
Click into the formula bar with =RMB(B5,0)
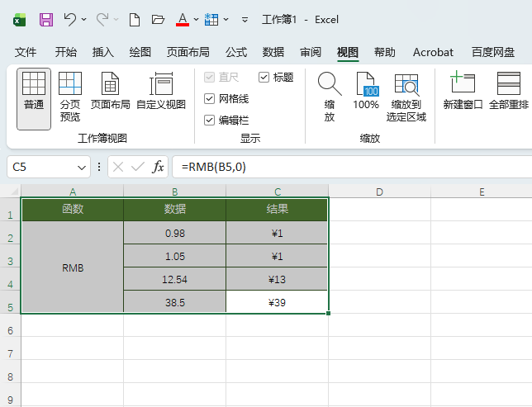coord(352,167)
